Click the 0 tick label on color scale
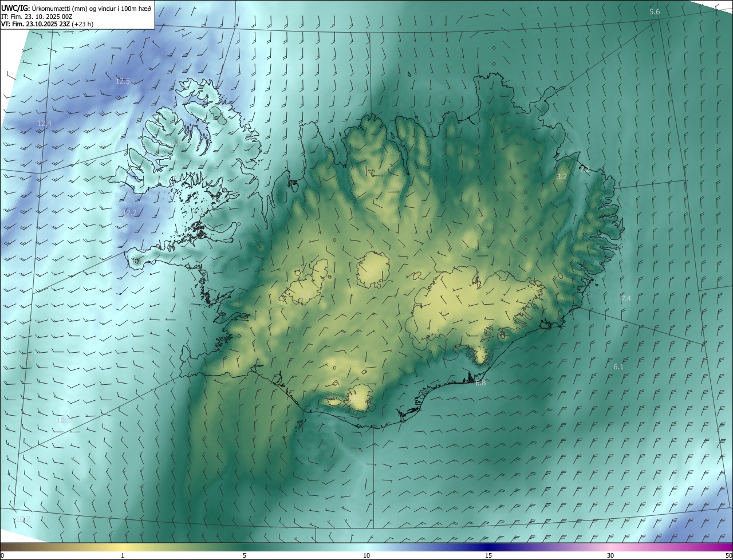733x560 pixels. [2, 556]
